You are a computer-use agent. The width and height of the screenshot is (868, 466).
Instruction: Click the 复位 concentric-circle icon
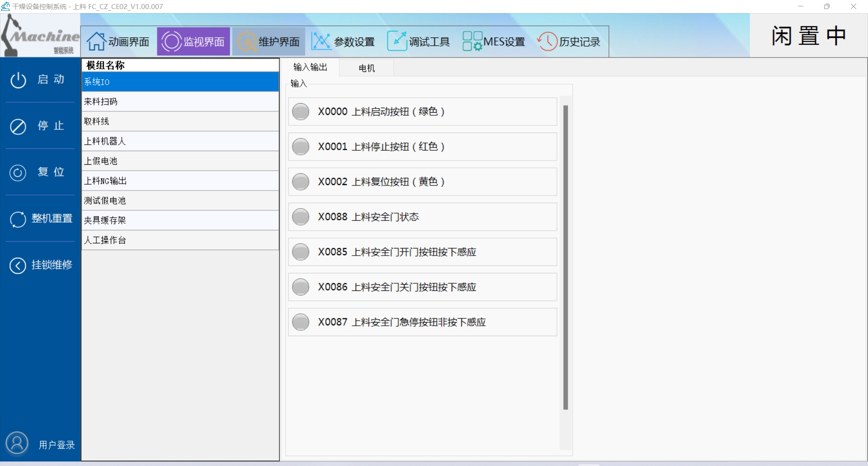(x=18, y=173)
